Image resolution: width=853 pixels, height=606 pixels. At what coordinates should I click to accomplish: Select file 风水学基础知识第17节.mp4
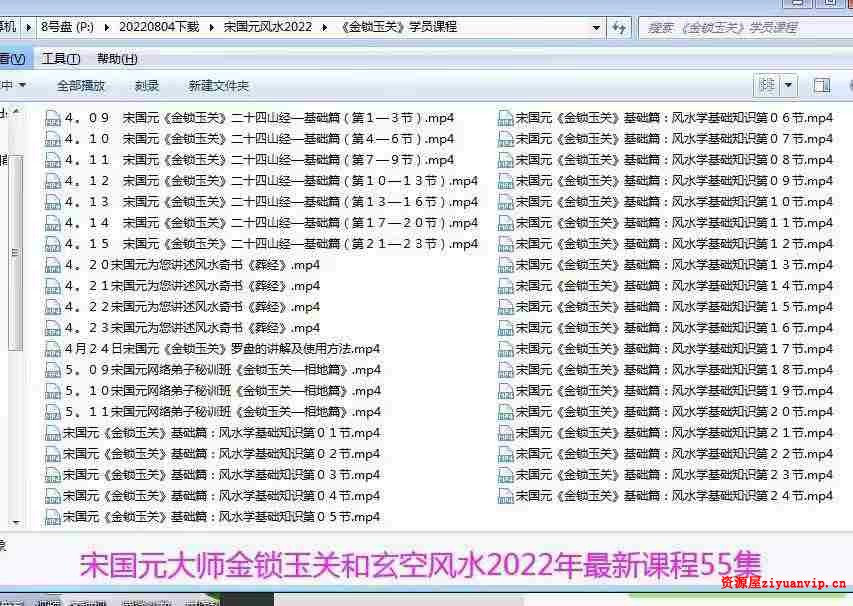[665, 349]
